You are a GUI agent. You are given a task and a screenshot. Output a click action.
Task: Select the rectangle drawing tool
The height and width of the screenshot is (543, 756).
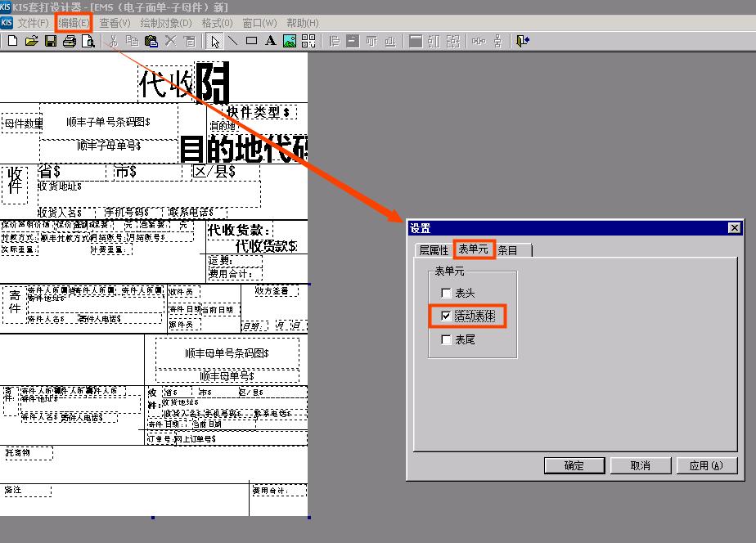tap(252, 41)
